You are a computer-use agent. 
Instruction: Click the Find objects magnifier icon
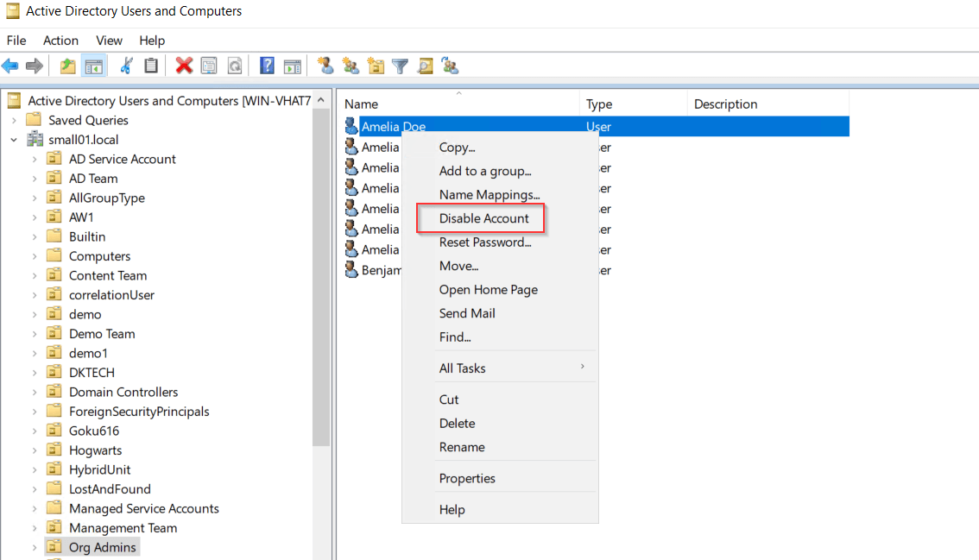point(426,66)
